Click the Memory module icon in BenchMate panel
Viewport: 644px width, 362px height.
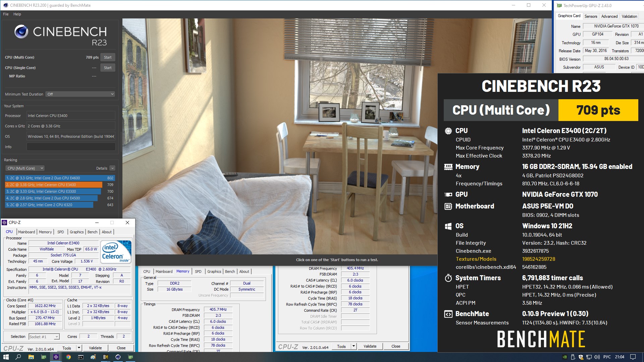pyautogui.click(x=448, y=167)
